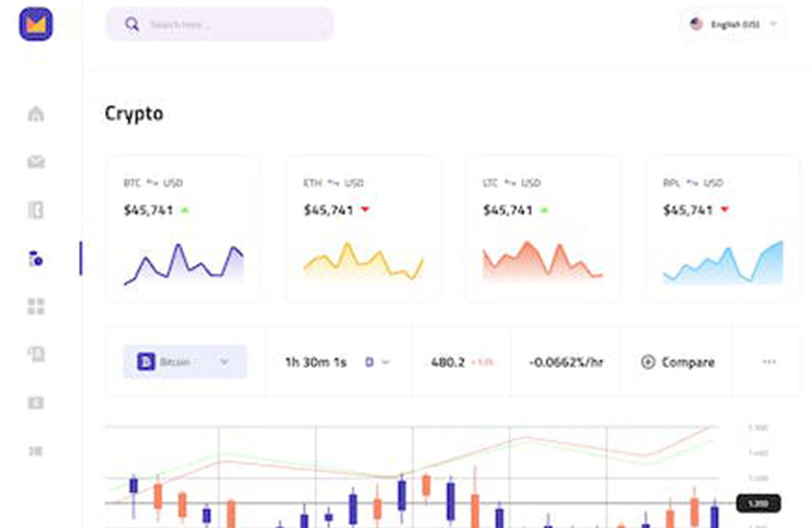Click the RPL blue area chart
The image size is (812, 528).
coord(723,264)
